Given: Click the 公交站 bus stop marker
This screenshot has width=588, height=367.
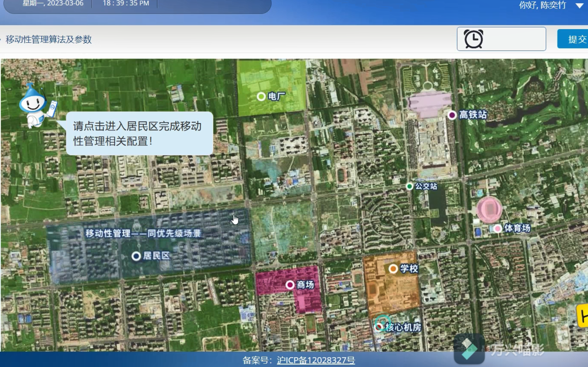Looking at the screenshot, I should pos(409,186).
